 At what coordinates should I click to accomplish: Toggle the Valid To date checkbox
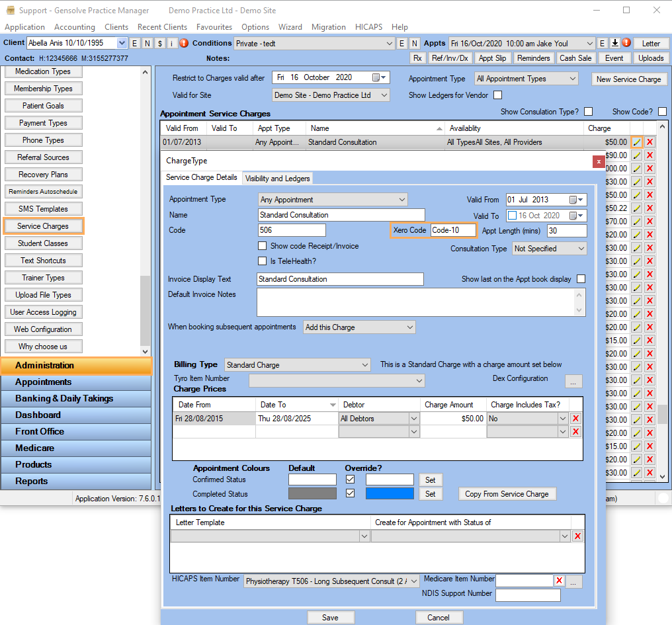512,216
